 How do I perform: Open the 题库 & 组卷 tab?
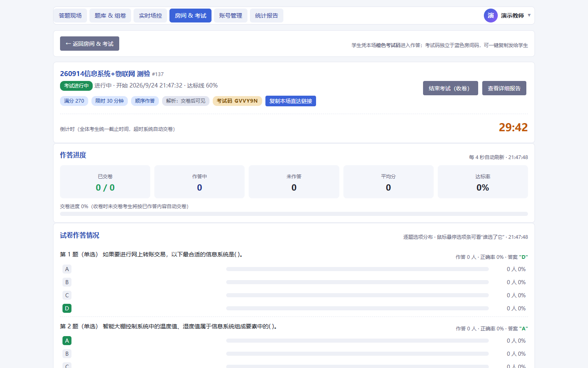[x=110, y=16]
